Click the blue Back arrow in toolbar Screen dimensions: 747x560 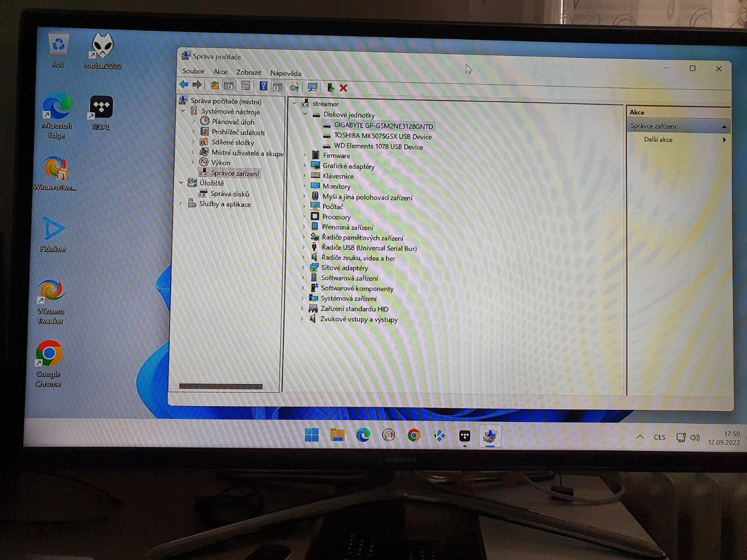184,84
